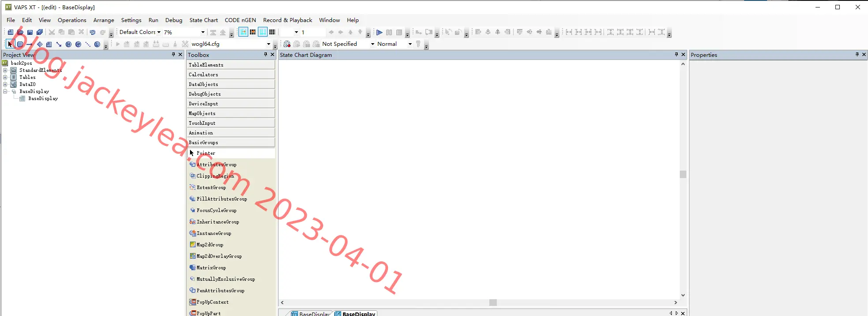Viewport: 868px width, 316px height.
Task: Select the state chart pointer arrow tool
Action: click(x=10, y=44)
